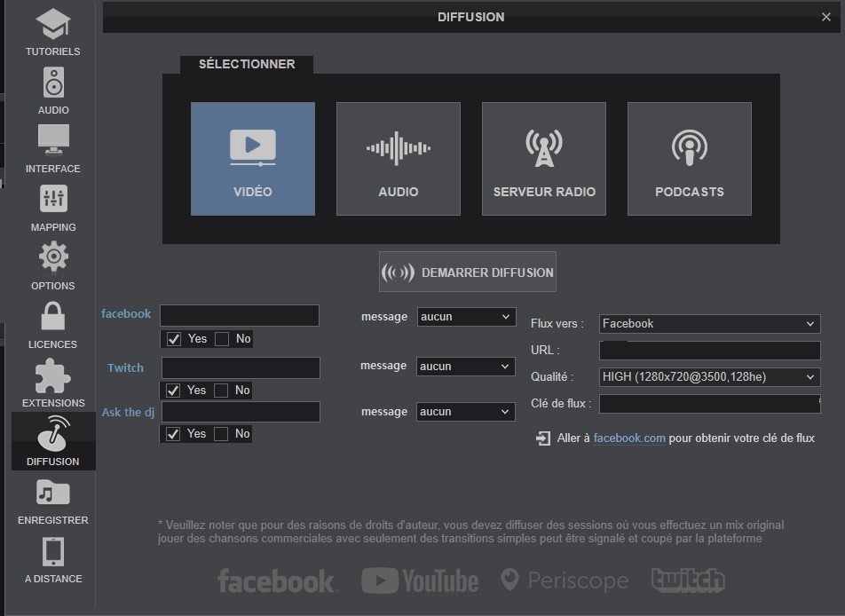Click the Clé de flux input field
Viewport: 845px width, 616px height.
coord(709,404)
